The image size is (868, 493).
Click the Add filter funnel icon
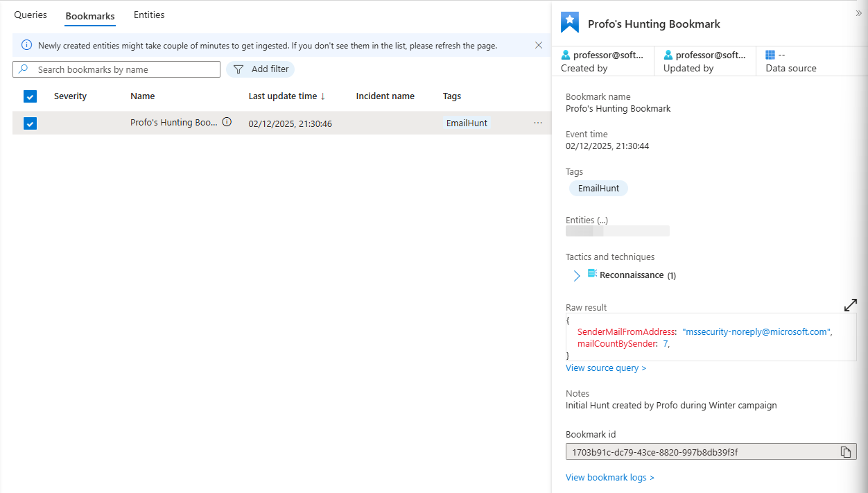click(x=238, y=69)
